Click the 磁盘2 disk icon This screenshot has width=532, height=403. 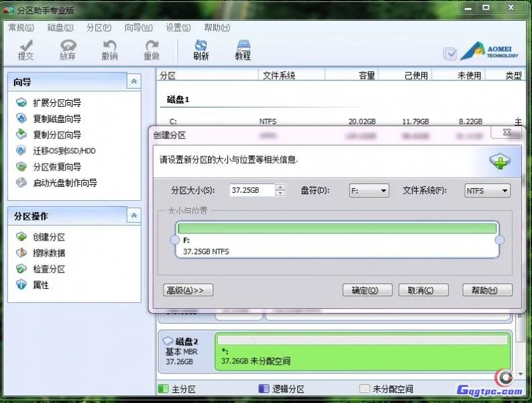click(168, 341)
